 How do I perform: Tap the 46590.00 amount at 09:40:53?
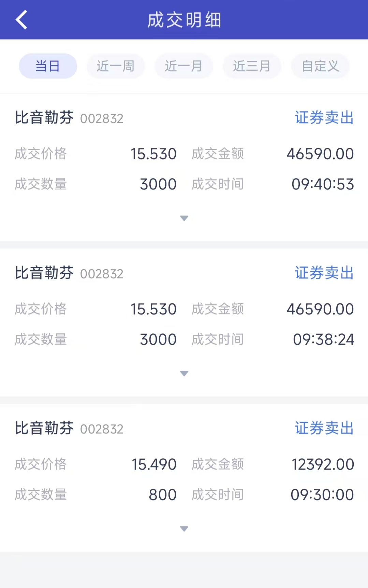[320, 154]
